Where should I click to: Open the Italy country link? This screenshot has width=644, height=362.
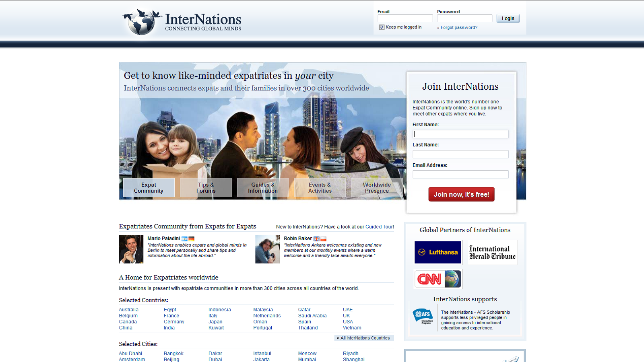pos(213,316)
